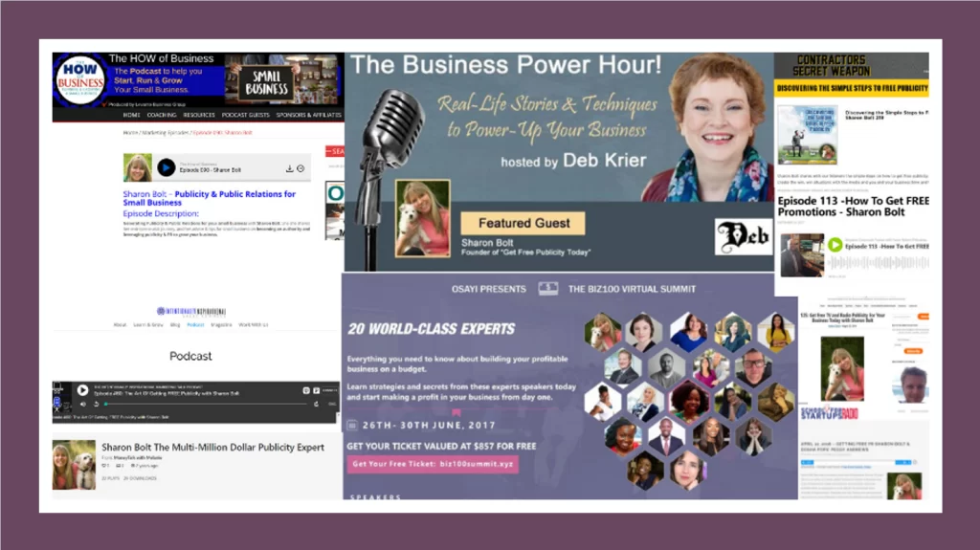Click the Deb logo in Business Power Hour
This screenshot has height=550, width=980.
[x=743, y=237]
